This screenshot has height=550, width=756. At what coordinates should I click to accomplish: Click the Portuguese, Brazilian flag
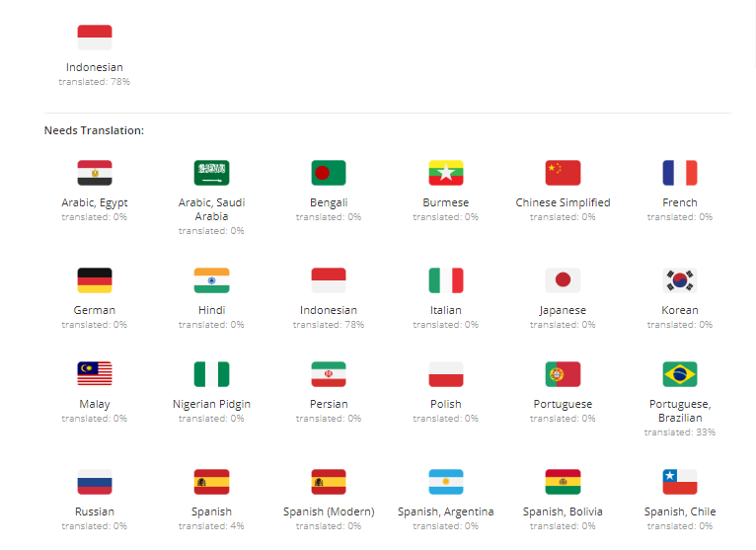[x=680, y=374]
